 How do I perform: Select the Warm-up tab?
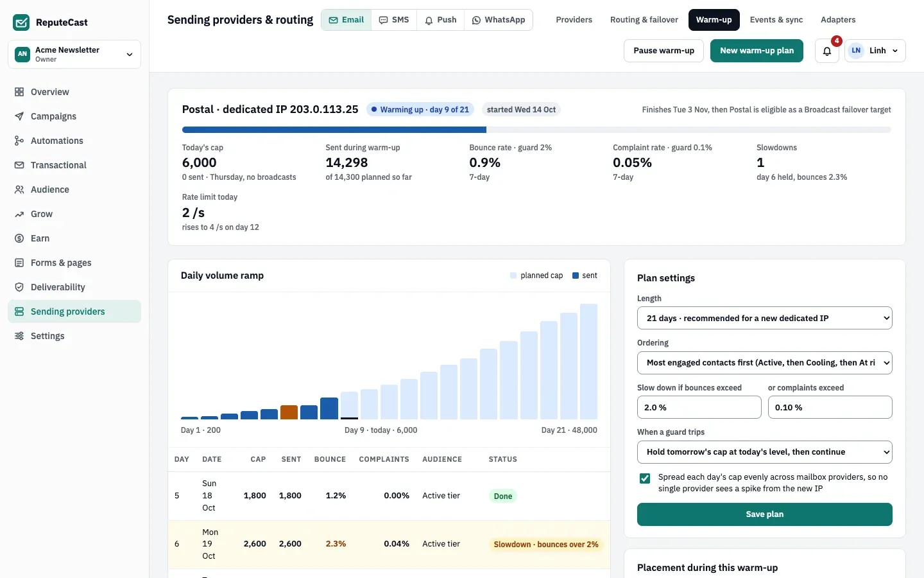click(x=714, y=20)
